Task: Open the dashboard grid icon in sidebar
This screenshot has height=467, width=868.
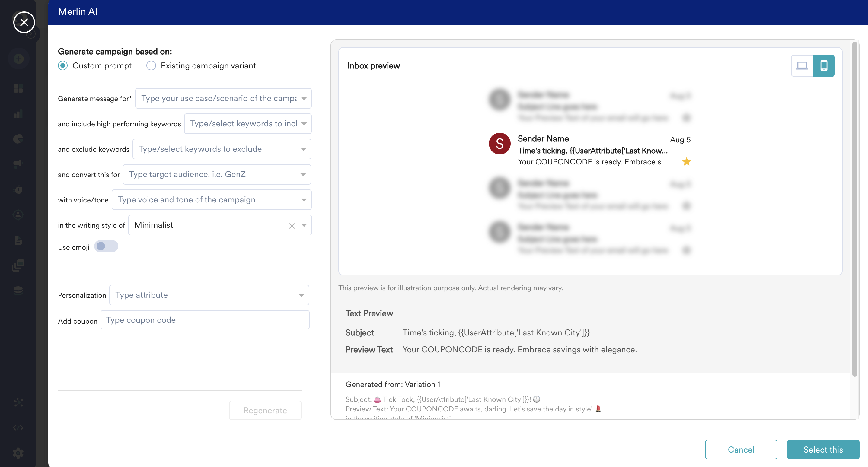Action: [18, 88]
